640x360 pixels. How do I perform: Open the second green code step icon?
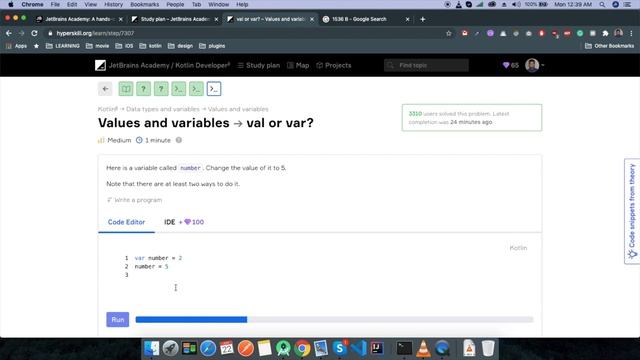coord(196,89)
